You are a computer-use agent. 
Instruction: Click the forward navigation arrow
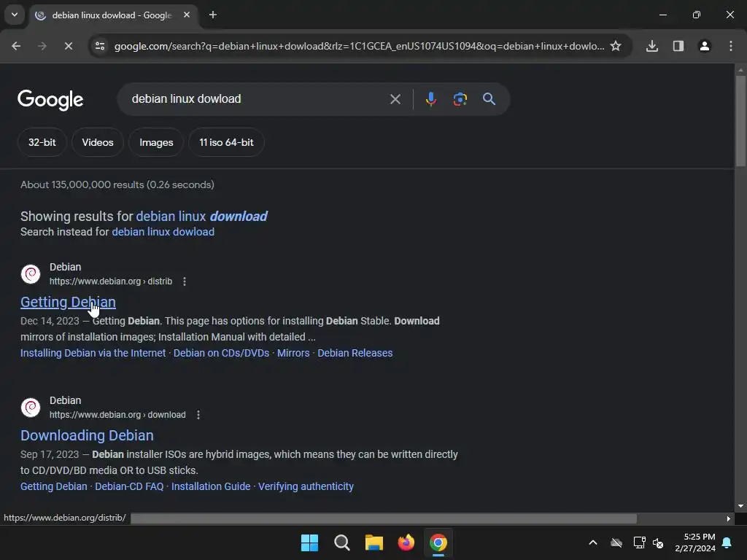pos(42,46)
